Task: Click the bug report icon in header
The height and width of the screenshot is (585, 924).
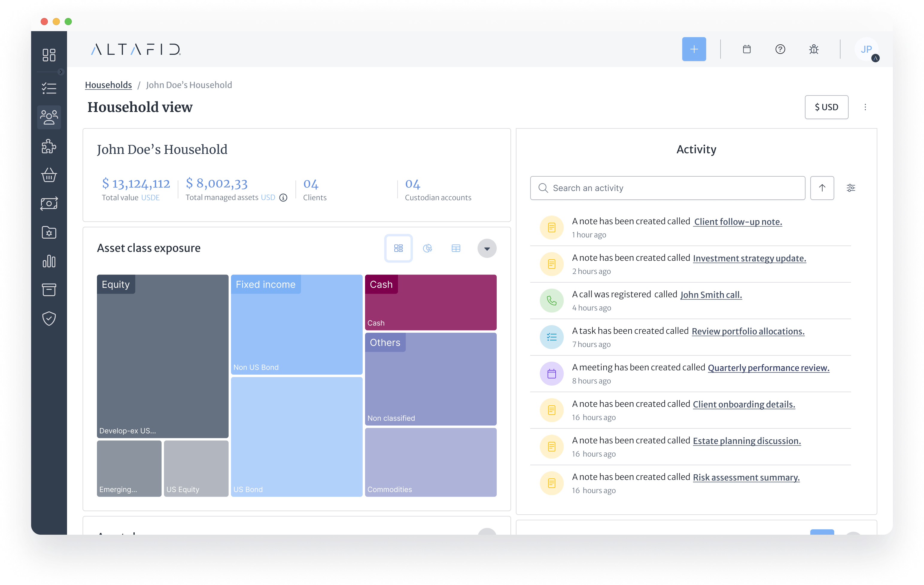Action: coord(814,49)
